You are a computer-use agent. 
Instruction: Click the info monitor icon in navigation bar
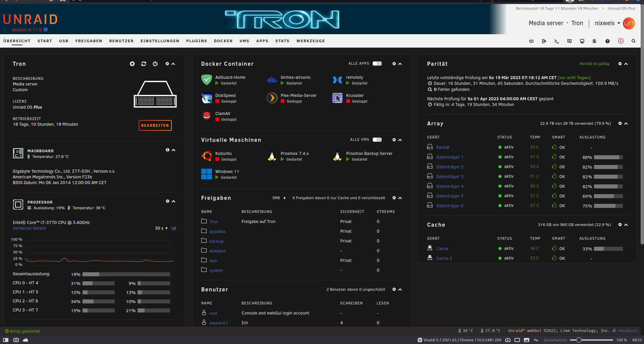(582, 41)
